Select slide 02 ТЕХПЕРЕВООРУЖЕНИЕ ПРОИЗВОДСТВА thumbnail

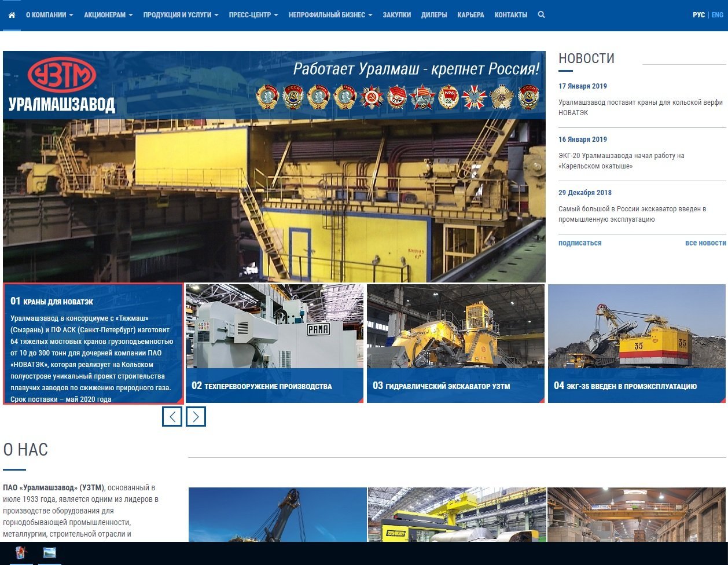274,343
